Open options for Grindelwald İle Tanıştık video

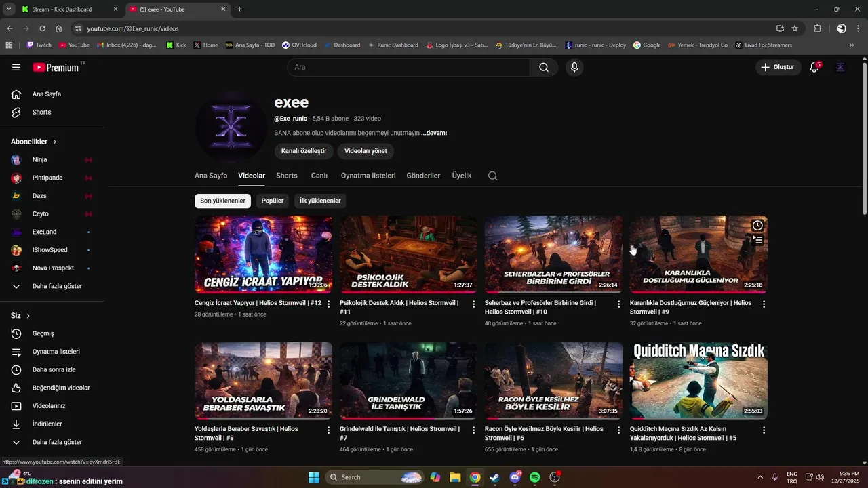coord(474,430)
